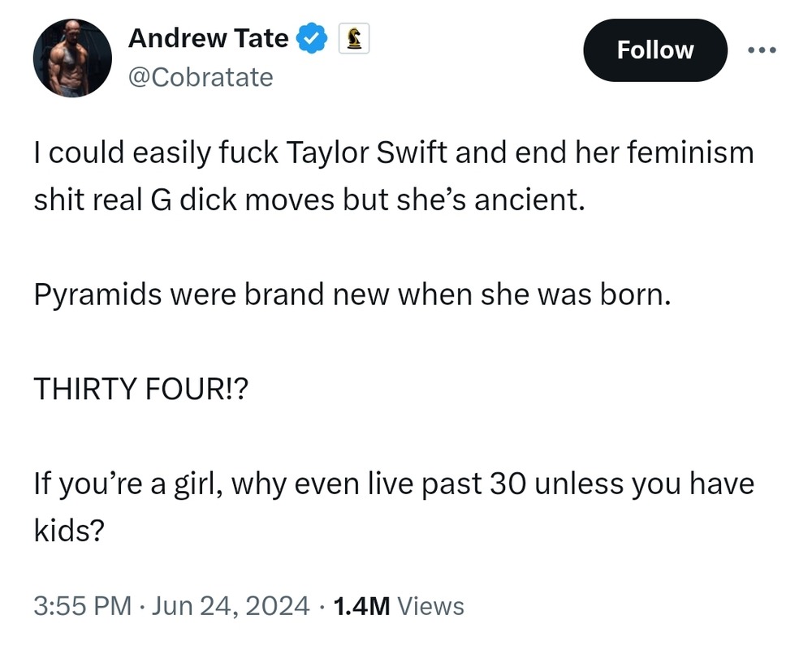812x654 pixels.
Task: Click the tweet line mentioning Taylor Swift
Action: coord(393,153)
